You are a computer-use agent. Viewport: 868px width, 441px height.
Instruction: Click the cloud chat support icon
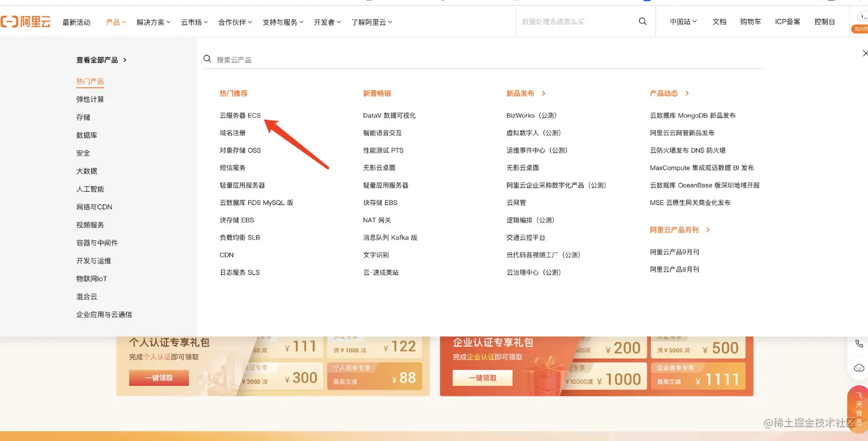pos(859,367)
